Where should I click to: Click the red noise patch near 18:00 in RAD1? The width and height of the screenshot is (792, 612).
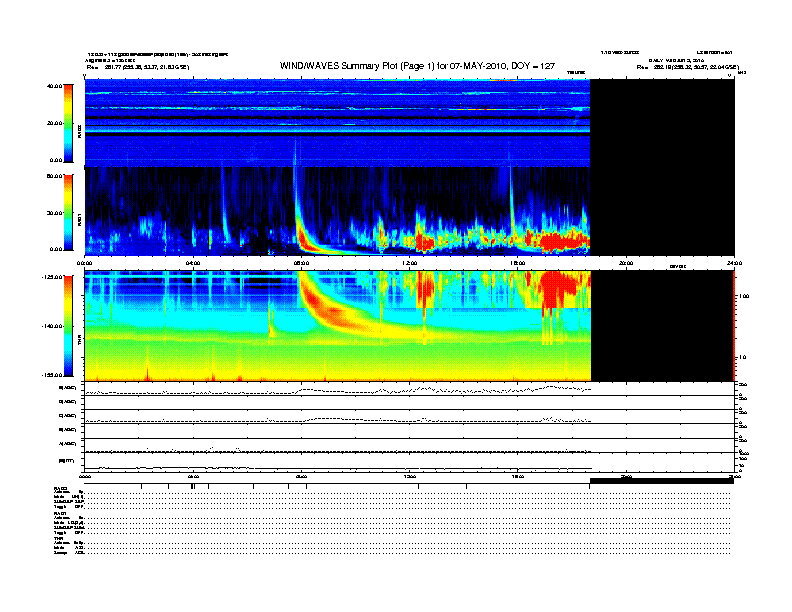(x=563, y=240)
